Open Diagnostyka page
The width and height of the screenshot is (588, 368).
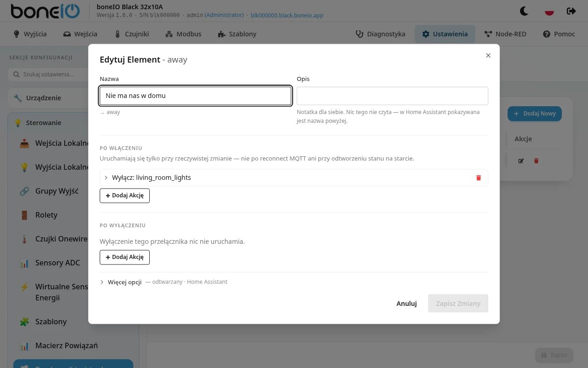click(381, 34)
